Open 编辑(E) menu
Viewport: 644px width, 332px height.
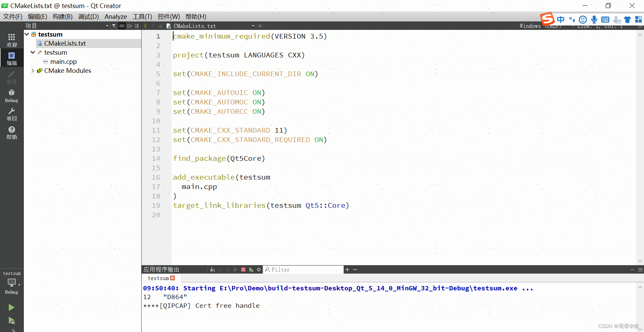click(37, 16)
